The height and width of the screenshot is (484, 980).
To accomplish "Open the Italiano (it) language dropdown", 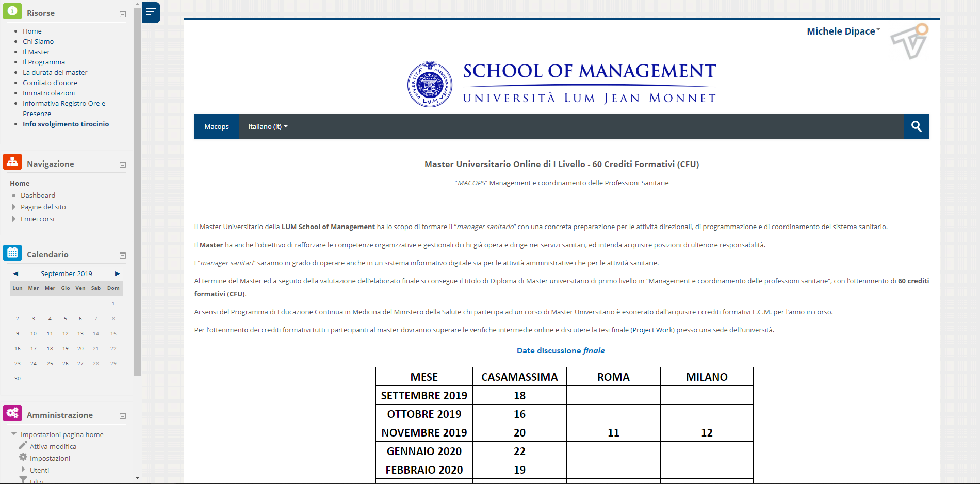I will tap(268, 126).
